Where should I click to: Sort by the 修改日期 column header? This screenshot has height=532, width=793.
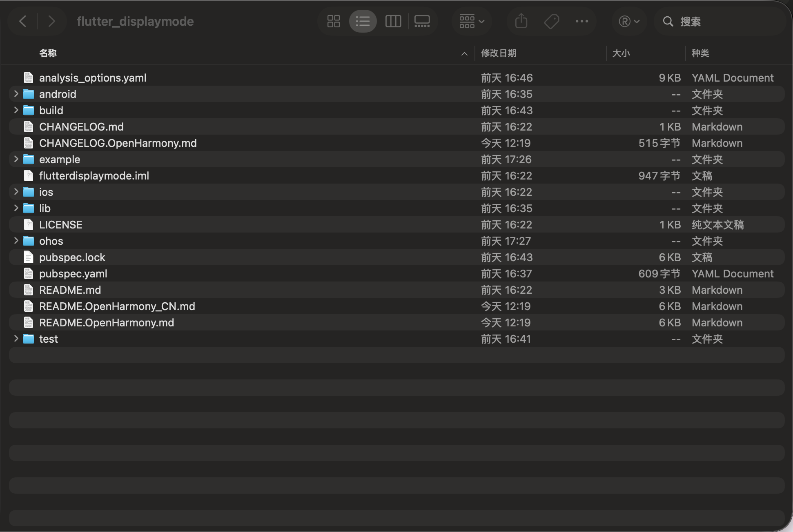click(x=499, y=53)
